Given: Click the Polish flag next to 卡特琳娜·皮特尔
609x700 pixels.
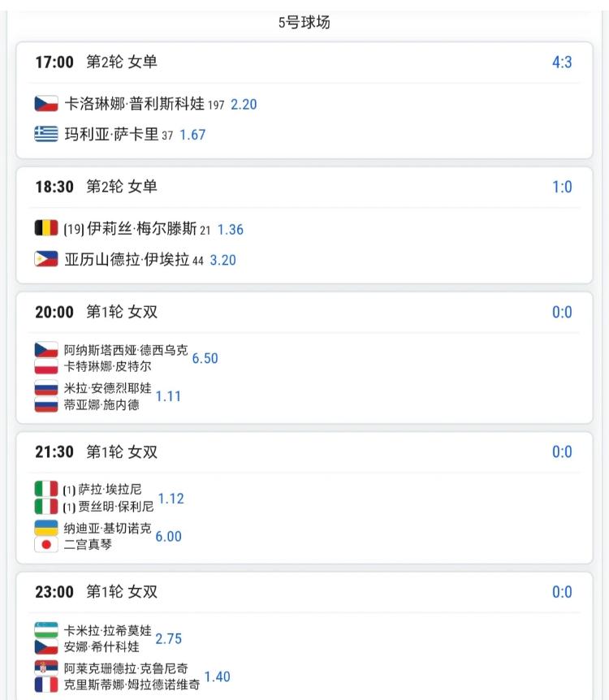Looking at the screenshot, I should (46, 366).
